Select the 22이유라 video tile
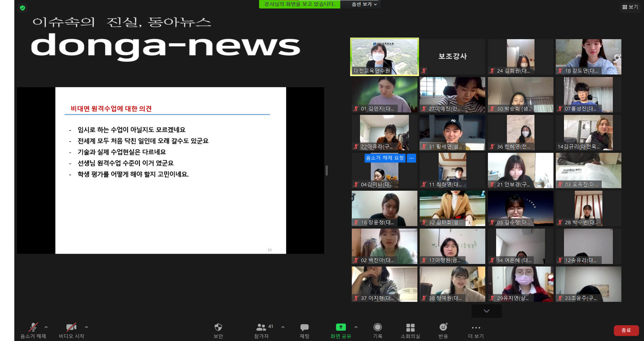Image resolution: width=644 pixels, height=341 pixels. (x=384, y=133)
